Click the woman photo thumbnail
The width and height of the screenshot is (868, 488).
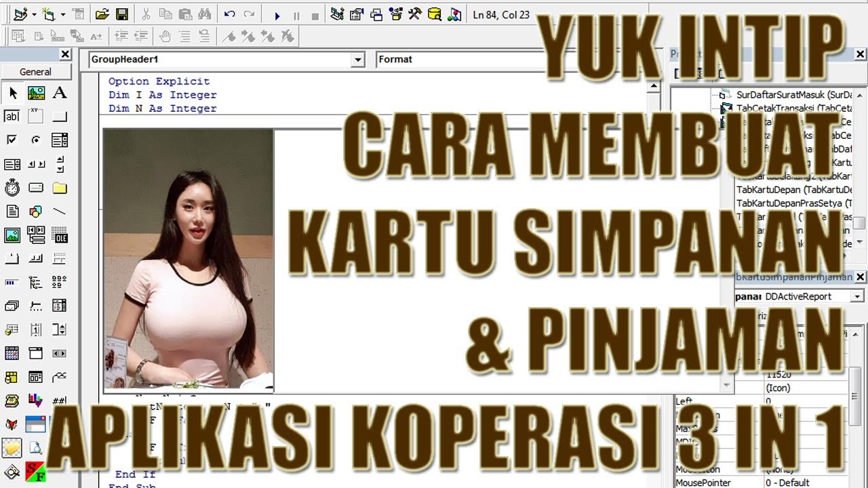click(189, 259)
